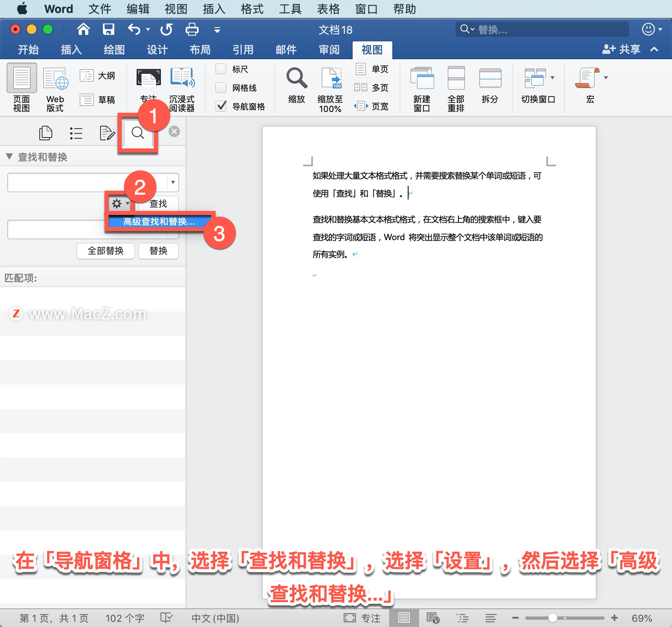Switch to outline view icon in status bar

coord(462,618)
